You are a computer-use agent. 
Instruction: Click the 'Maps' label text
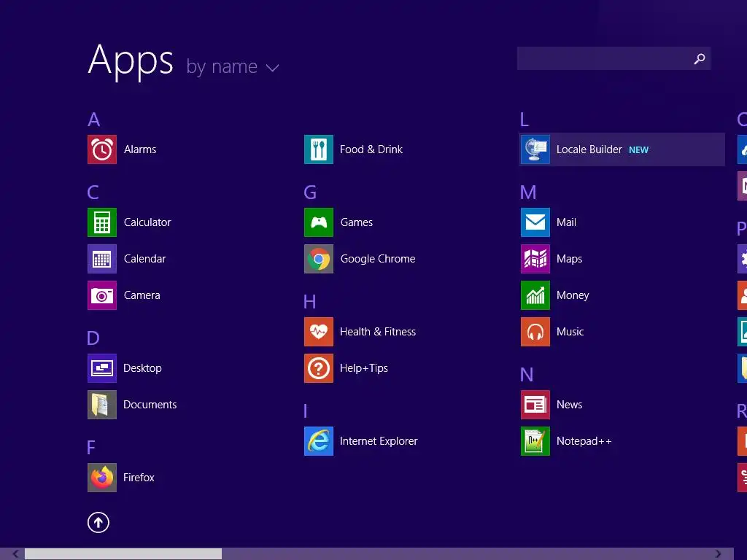coord(569,259)
